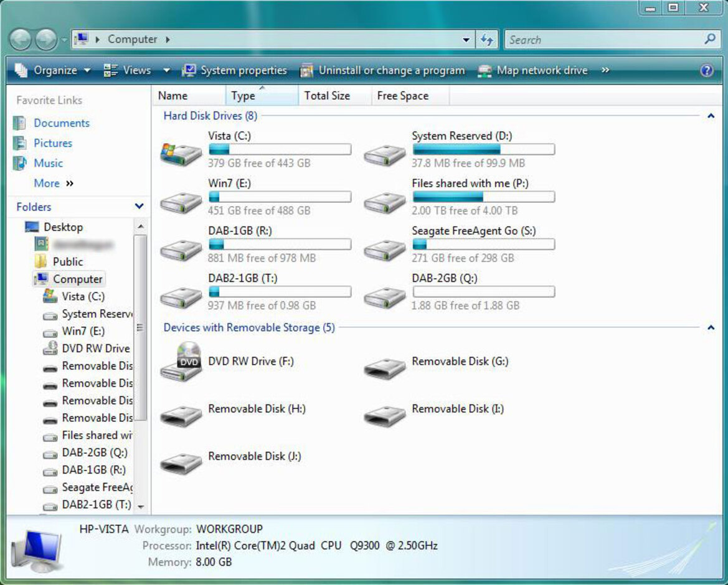728x585 pixels.
Task: Click the Music icon in Favorite Links
Action: coord(19,163)
